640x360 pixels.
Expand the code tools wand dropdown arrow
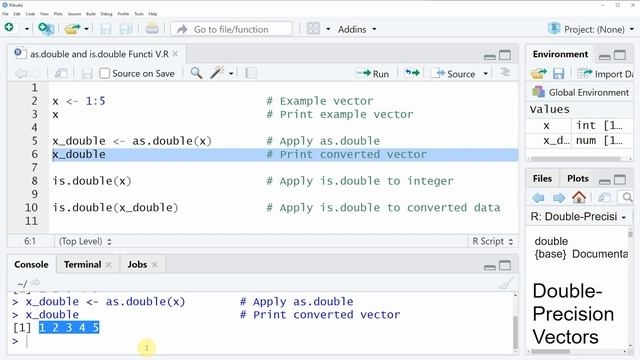click(x=231, y=73)
